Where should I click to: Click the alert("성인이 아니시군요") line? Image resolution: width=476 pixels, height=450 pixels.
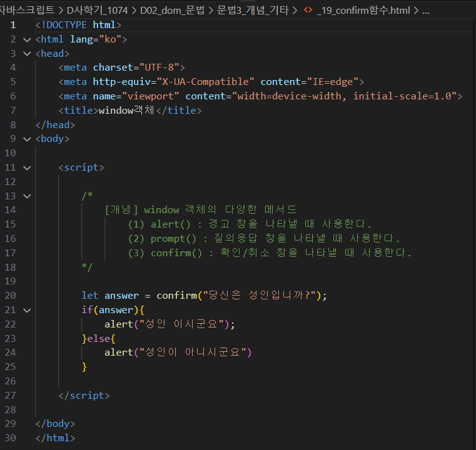178,352
